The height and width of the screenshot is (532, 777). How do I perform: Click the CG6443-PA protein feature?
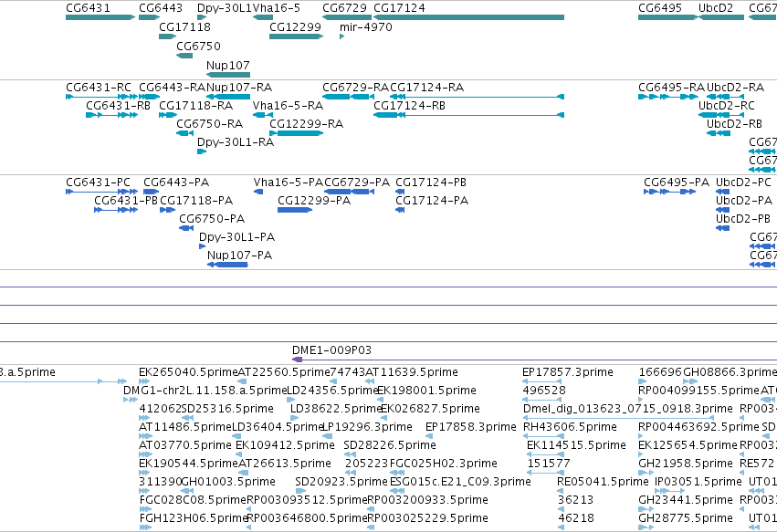click(x=152, y=192)
